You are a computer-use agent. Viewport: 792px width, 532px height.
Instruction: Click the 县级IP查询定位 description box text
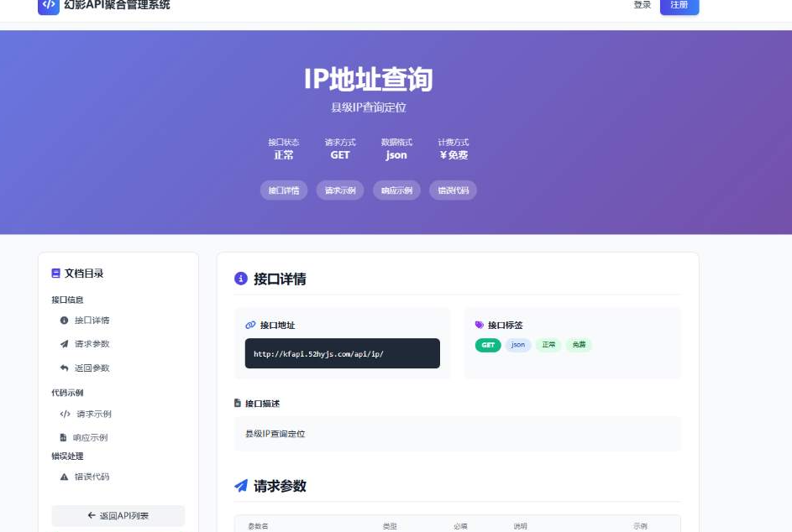275,434
